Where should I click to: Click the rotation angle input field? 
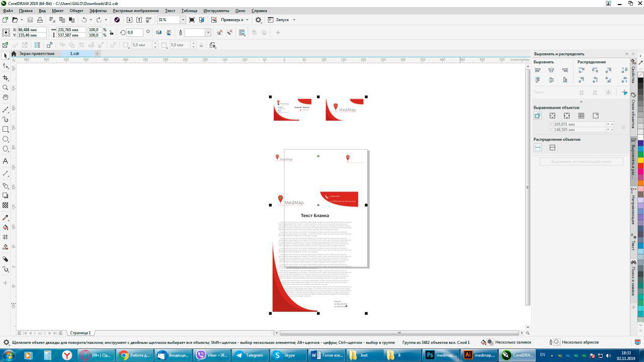tap(134, 32)
